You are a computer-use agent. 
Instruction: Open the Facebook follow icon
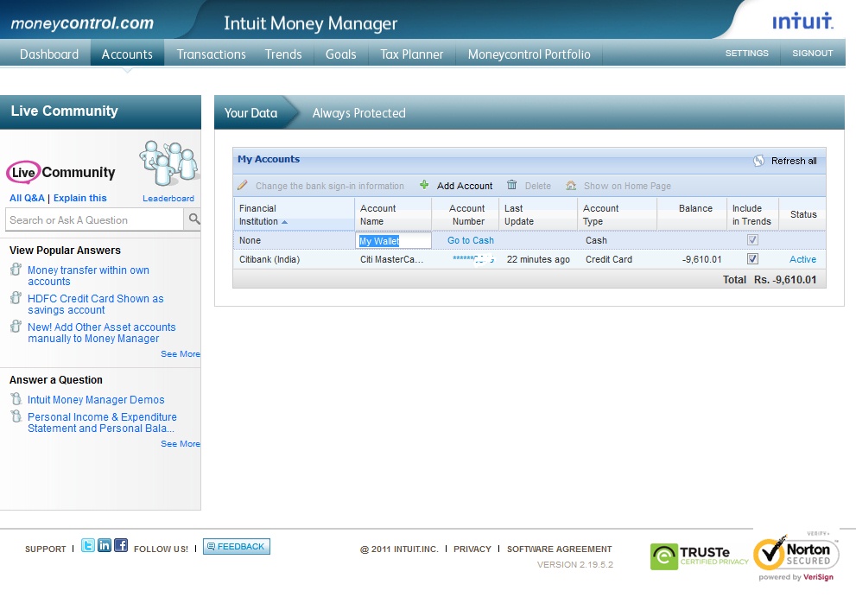[121, 545]
